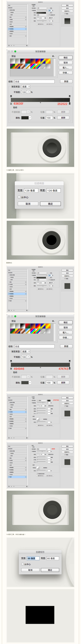The width and height of the screenshot is (81, 644).
Task: Focus the 宽度 field in 创建椭圆 dialog
Action: (x=31, y=191)
